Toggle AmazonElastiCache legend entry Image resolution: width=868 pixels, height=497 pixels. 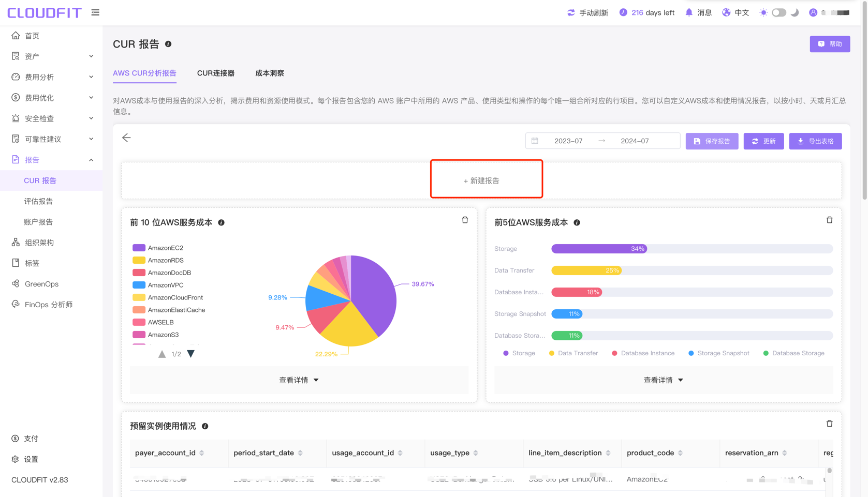click(169, 310)
